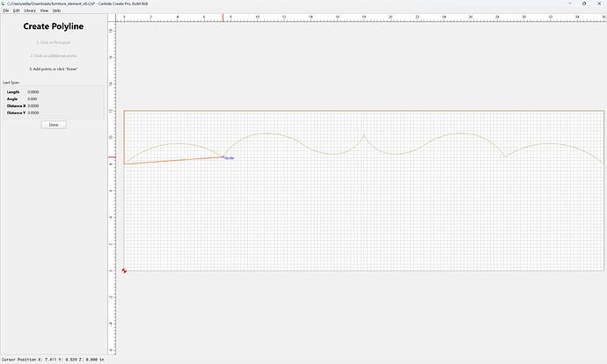Click instruction 'Add points or click Done'
Image resolution: width=607 pixels, height=364 pixels.
[x=54, y=69]
